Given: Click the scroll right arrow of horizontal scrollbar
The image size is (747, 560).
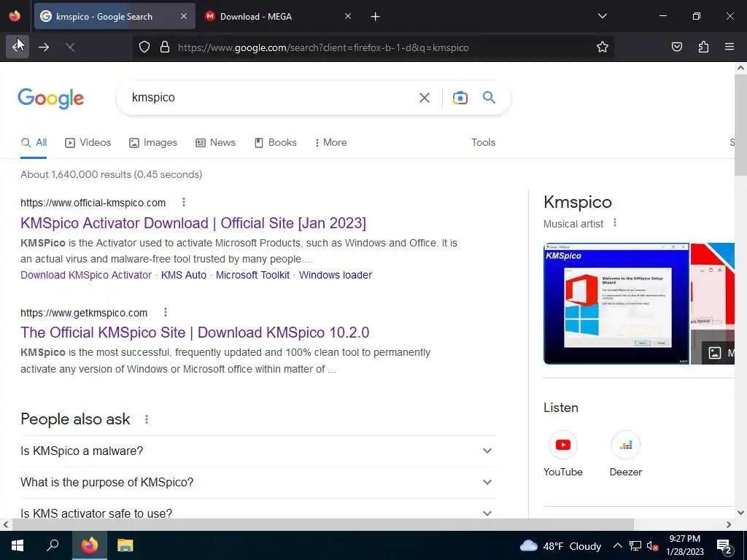Looking at the screenshot, I should [729, 524].
